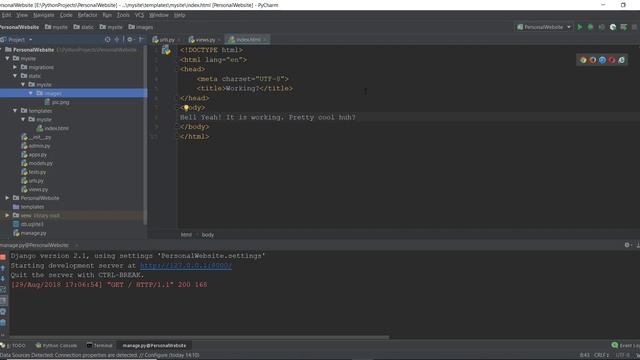The height and width of the screenshot is (360, 640).
Task: Expand the migrations folder
Action: click(x=15, y=67)
